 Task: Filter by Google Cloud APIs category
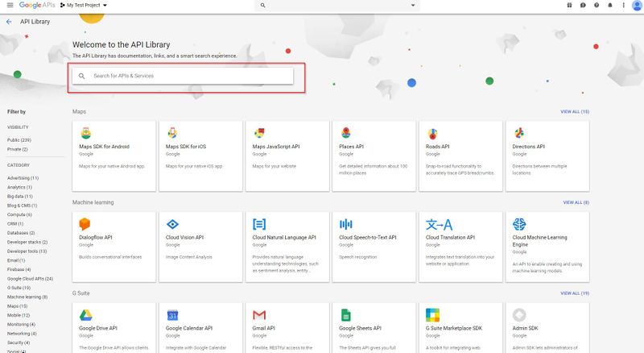[x=30, y=278]
